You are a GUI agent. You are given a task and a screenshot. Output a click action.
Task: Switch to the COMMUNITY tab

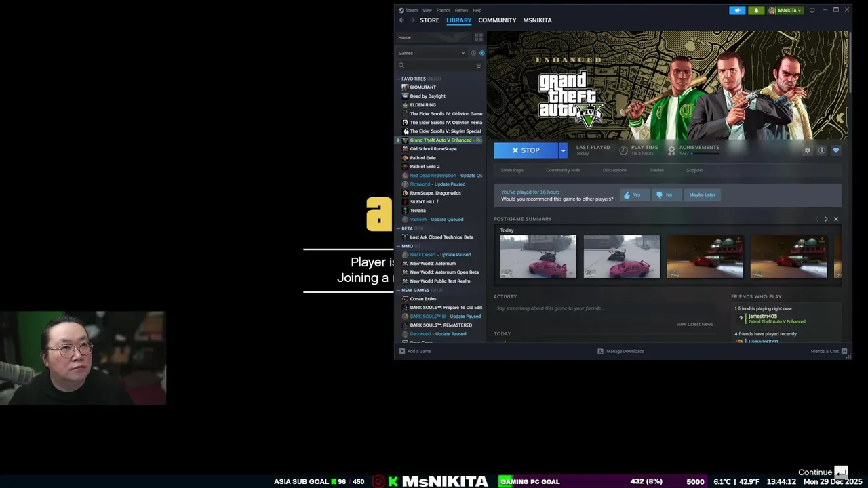coord(497,20)
